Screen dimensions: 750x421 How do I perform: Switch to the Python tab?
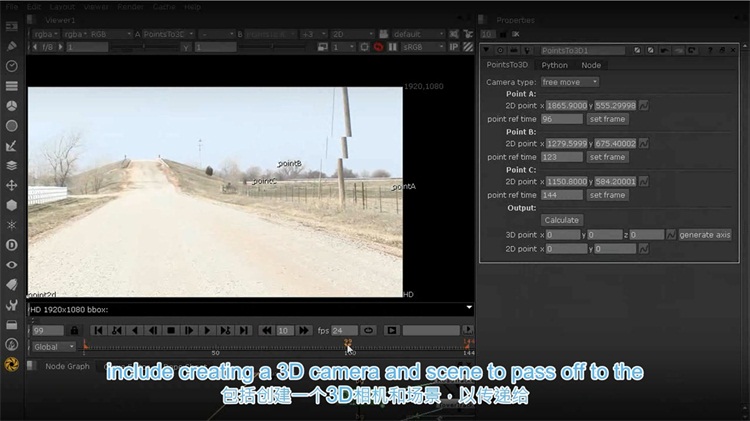tap(554, 65)
